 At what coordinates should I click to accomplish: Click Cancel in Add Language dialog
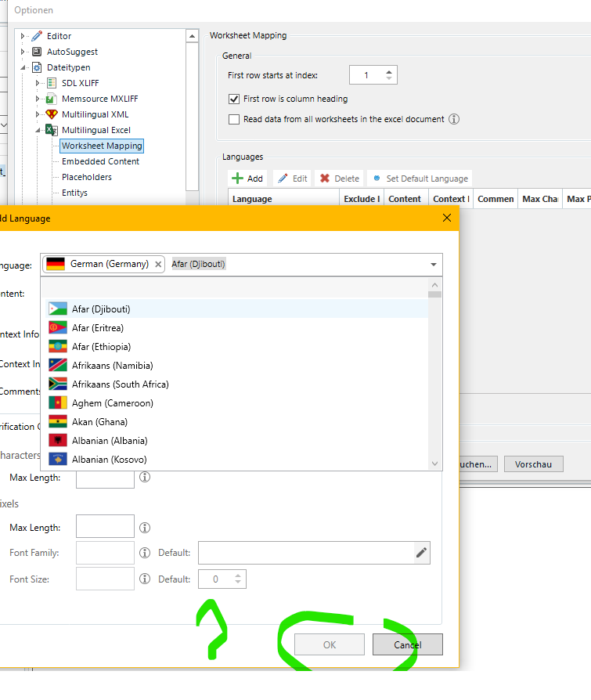(x=408, y=644)
